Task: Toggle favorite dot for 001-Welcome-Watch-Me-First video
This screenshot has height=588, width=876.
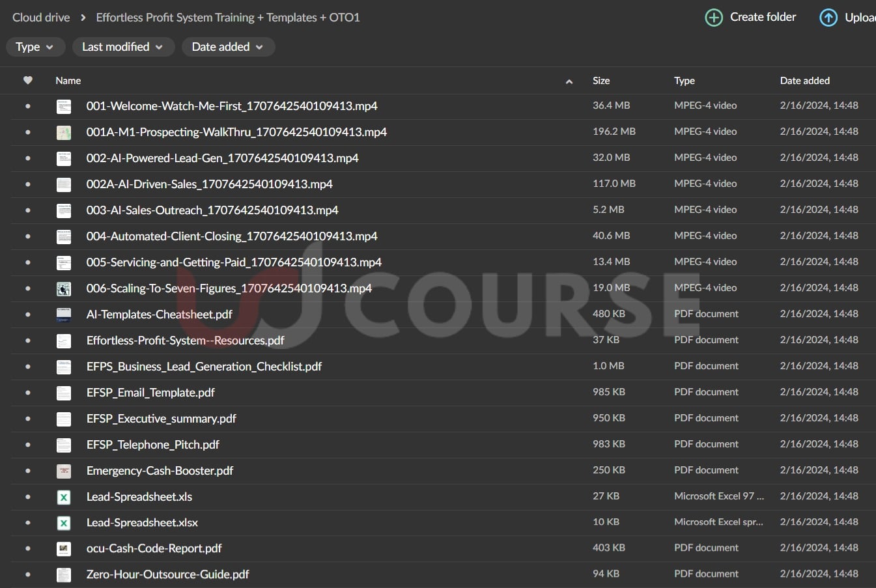Action: tap(27, 106)
